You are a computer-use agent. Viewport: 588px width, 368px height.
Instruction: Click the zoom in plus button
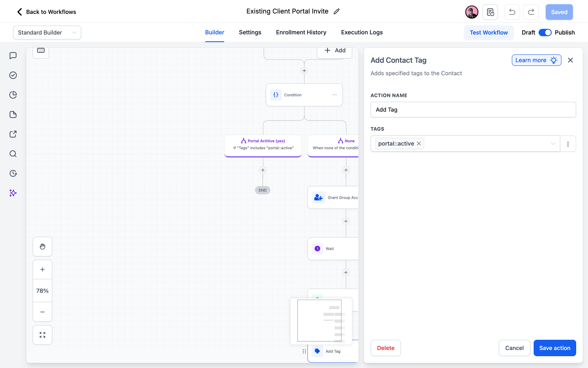point(42,269)
